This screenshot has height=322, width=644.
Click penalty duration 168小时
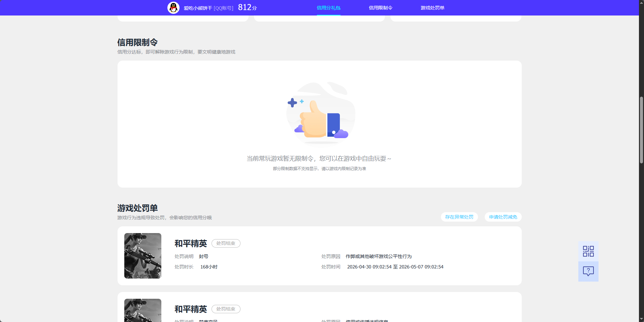[x=209, y=267]
